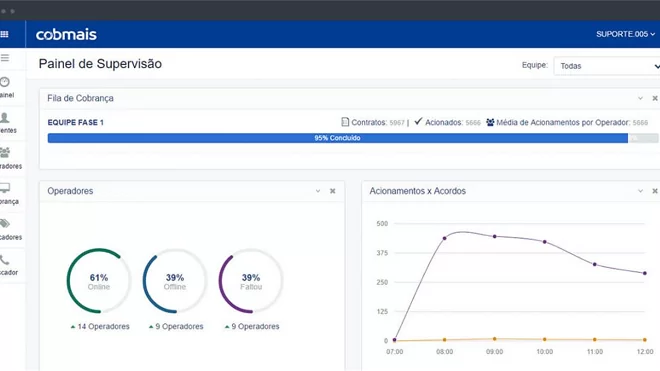660x371 pixels.
Task: Click the cobmais logo
Action: tap(66, 35)
